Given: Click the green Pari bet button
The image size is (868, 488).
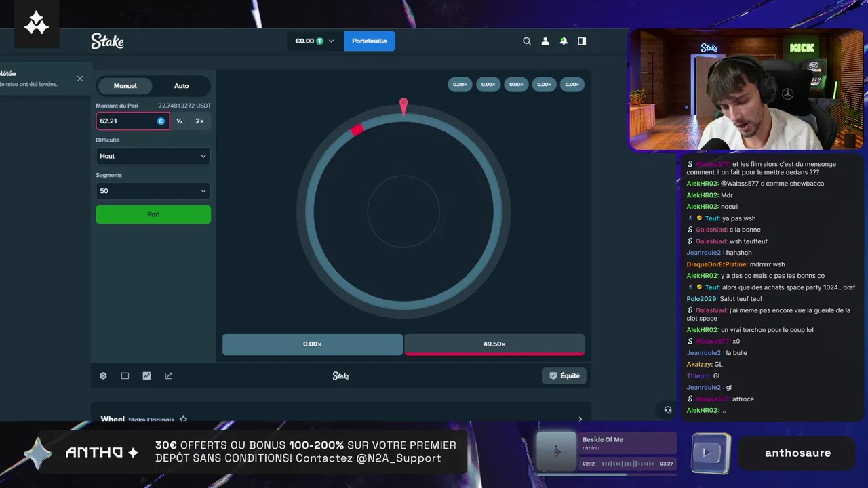Looking at the screenshot, I should point(153,214).
